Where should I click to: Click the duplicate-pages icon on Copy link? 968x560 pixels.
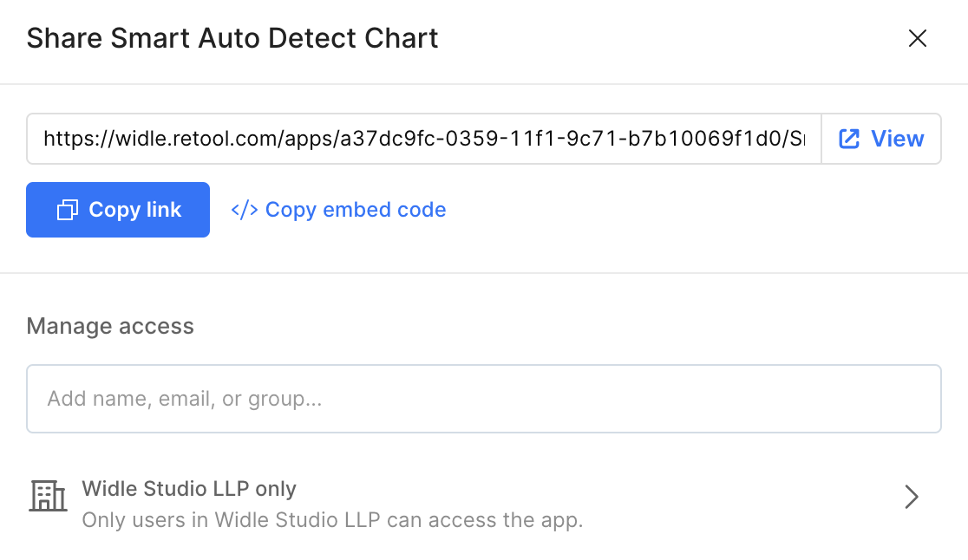(x=68, y=210)
